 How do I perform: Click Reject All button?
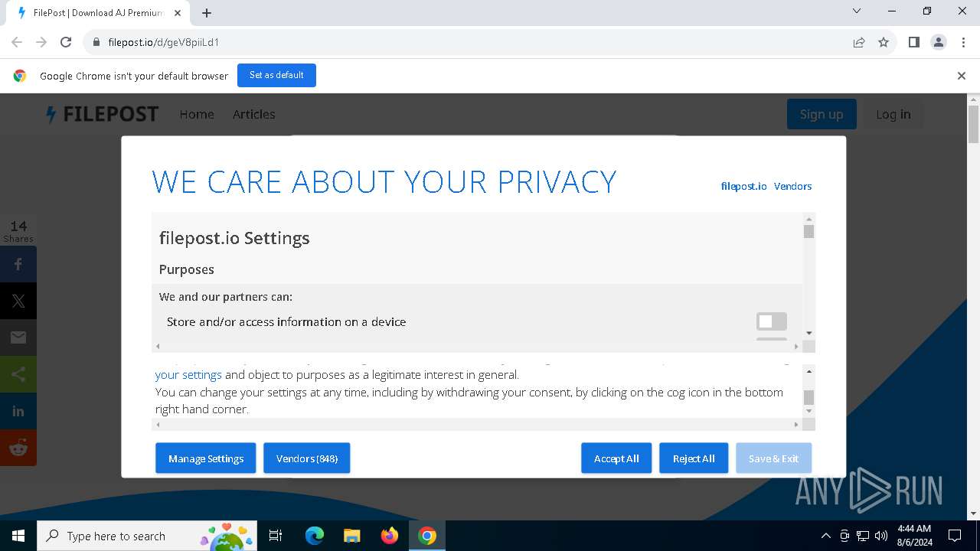tap(694, 458)
